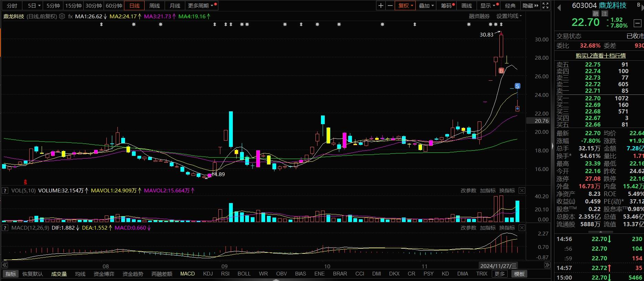The height and width of the screenshot is (281, 644).
Task: Open the fx formula icon
Action: (70, 16)
